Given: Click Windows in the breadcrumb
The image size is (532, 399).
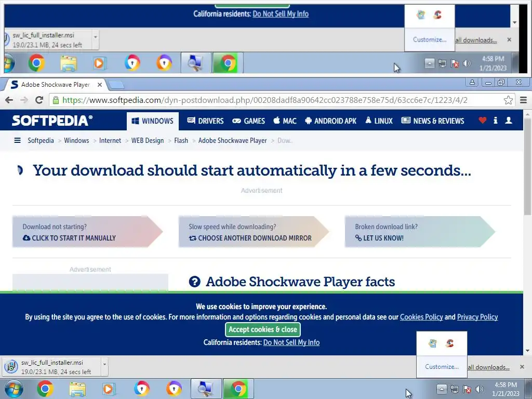Looking at the screenshot, I should (76, 140).
